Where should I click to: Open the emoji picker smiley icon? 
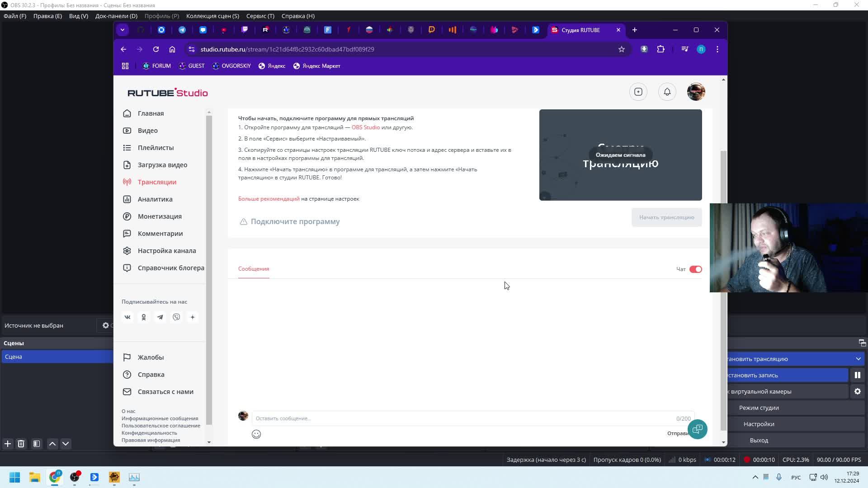[256, 434]
